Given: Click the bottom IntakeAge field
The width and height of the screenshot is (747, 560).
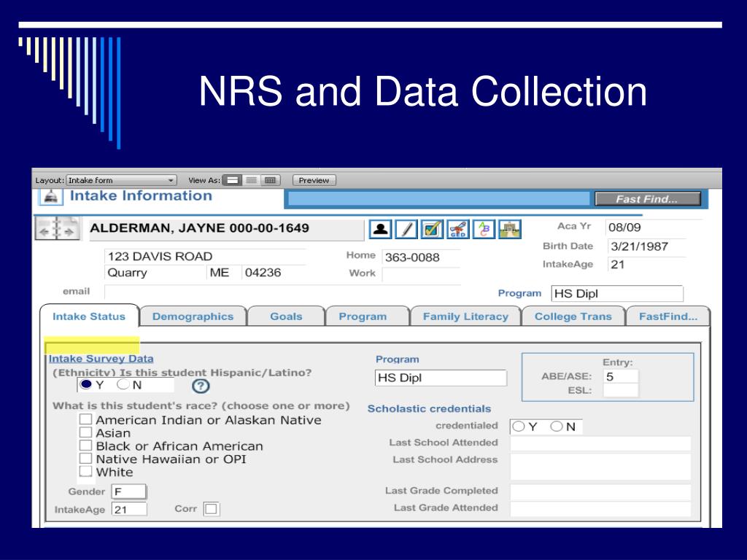Looking at the screenshot, I should (129, 510).
